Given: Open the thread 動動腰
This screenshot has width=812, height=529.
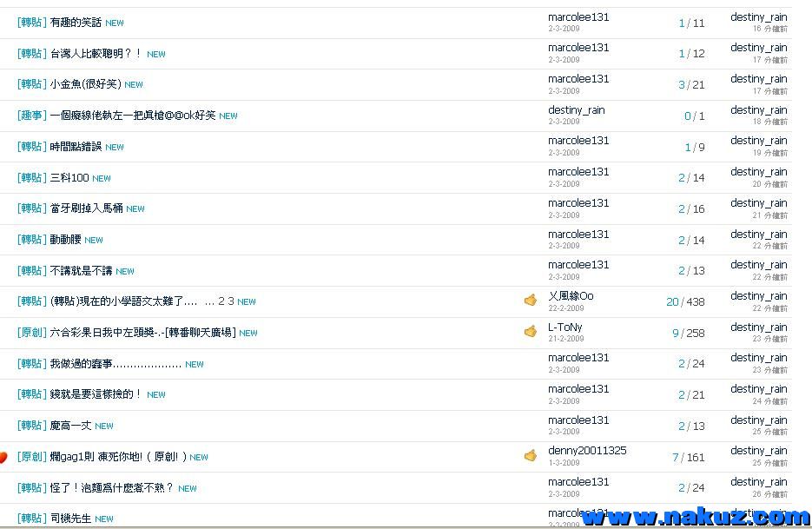Looking at the screenshot, I should point(65,240).
